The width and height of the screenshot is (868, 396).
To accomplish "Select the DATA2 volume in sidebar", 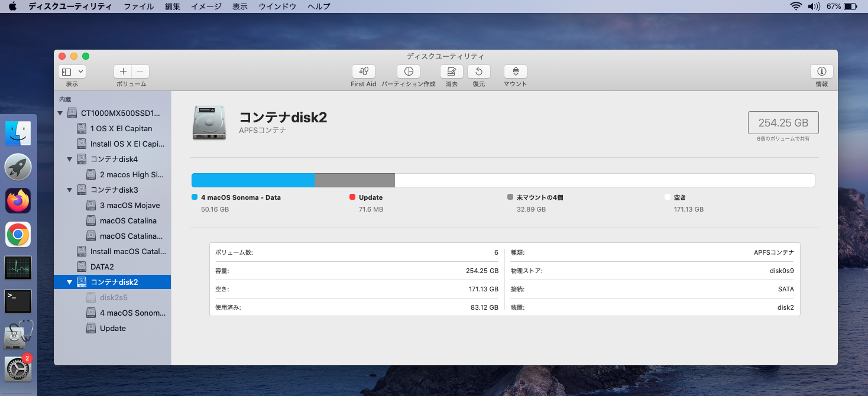I will (x=102, y=267).
